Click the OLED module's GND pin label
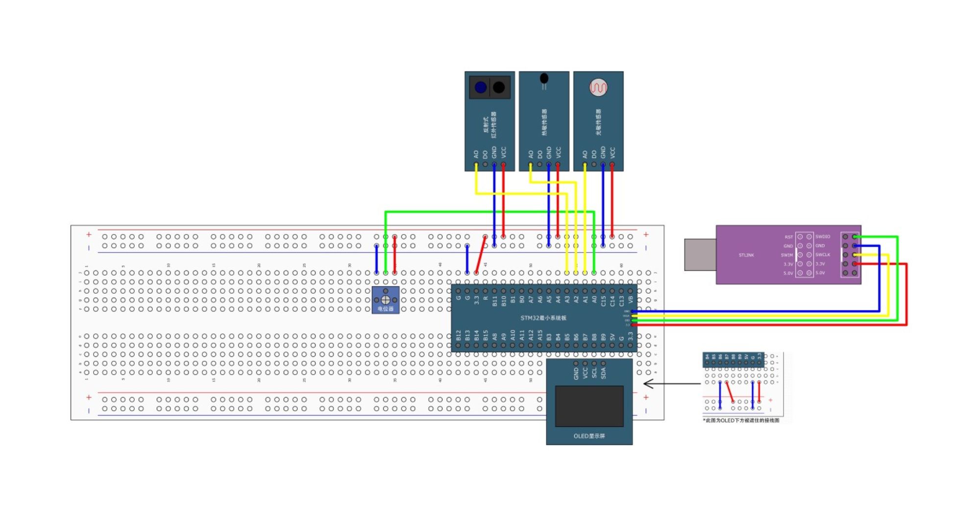 (576, 373)
